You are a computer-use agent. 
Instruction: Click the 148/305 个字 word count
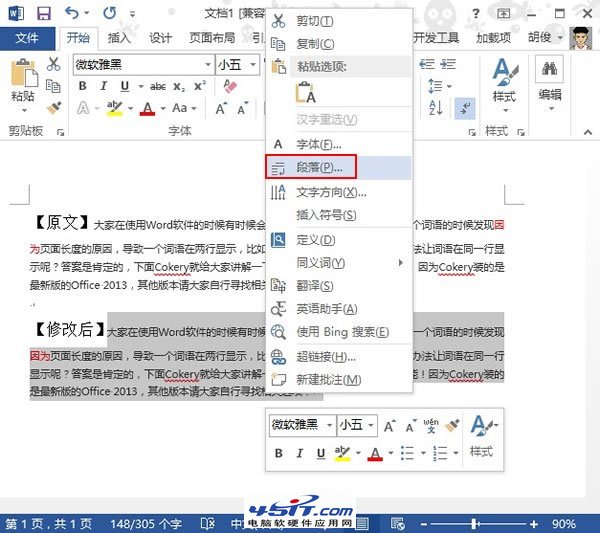146,523
